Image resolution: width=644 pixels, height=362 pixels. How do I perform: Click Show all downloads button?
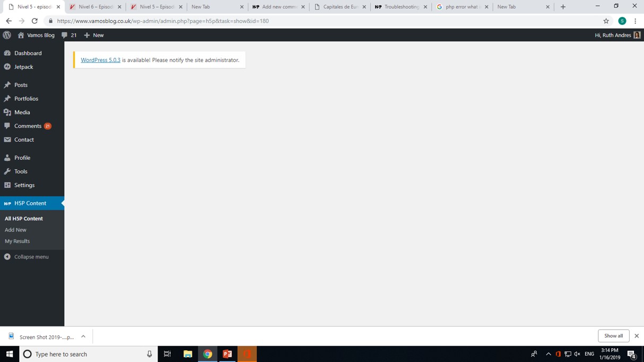pos(614,336)
